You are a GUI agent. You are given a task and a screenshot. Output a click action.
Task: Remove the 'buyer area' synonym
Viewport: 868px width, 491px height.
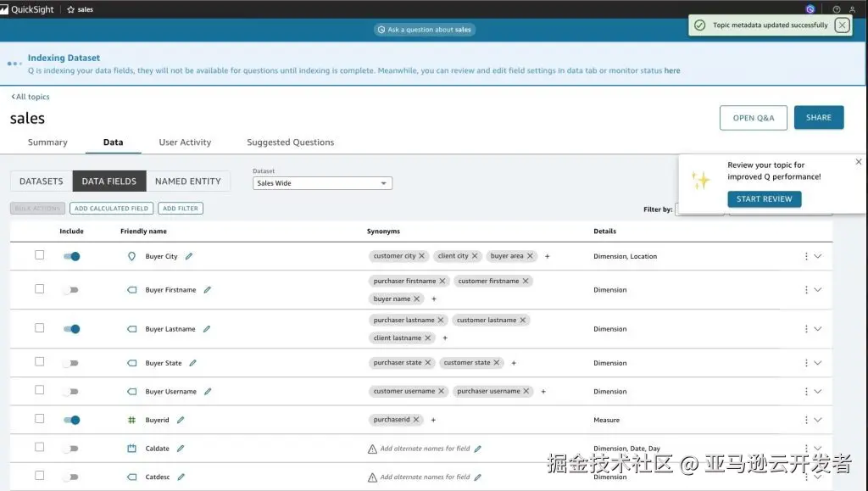click(x=530, y=256)
